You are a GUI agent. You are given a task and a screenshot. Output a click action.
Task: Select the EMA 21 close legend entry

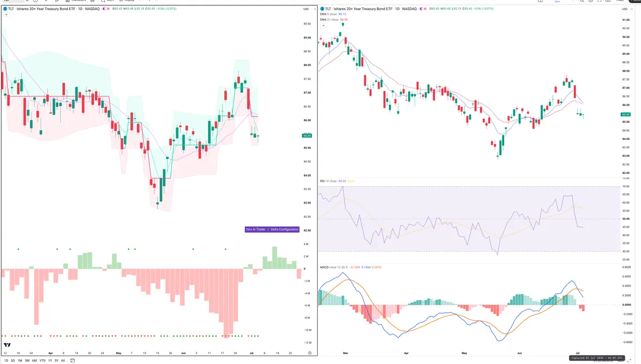pyautogui.click(x=329, y=19)
